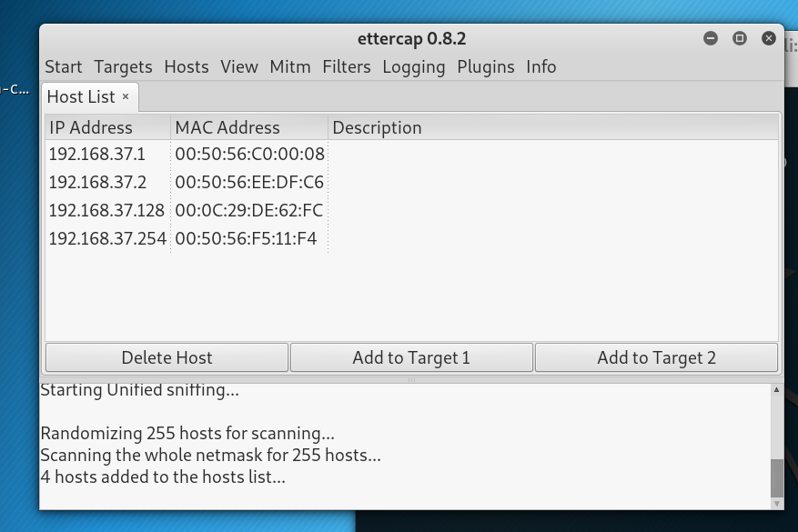The image size is (798, 532).
Task: Open the Targets menu
Action: click(123, 66)
